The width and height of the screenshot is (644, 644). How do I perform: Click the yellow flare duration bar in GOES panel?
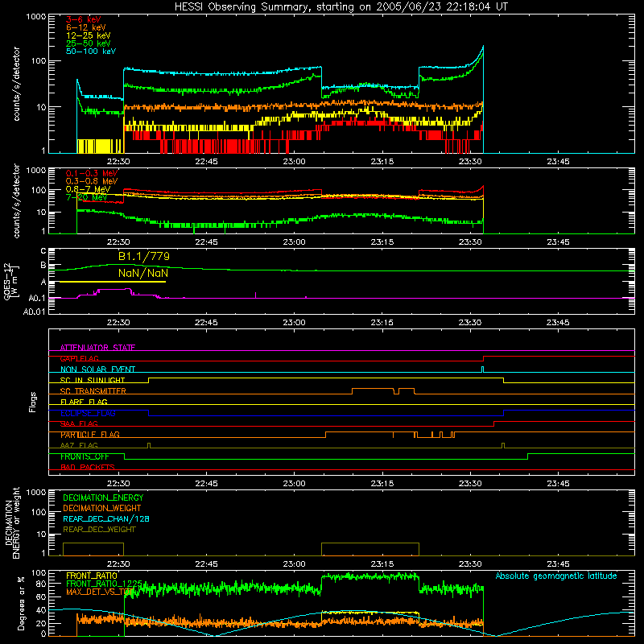113,282
